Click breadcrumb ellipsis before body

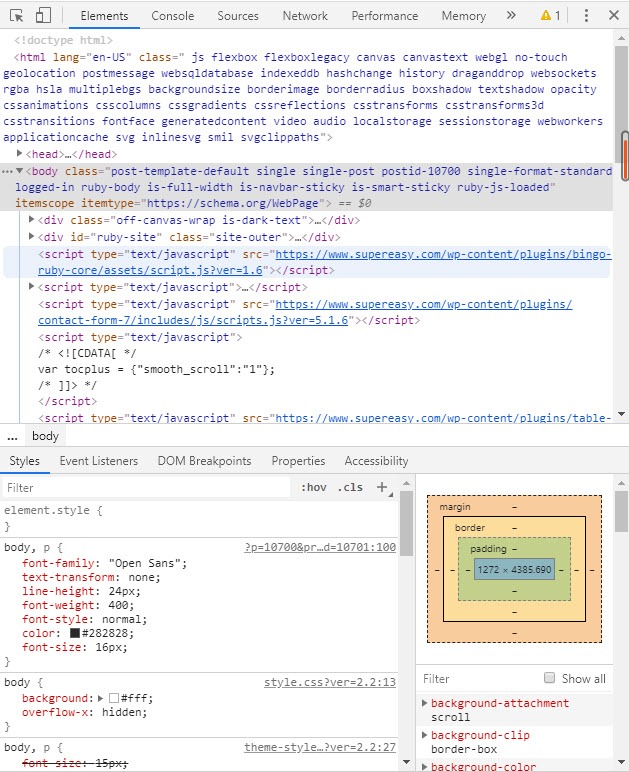(12, 436)
